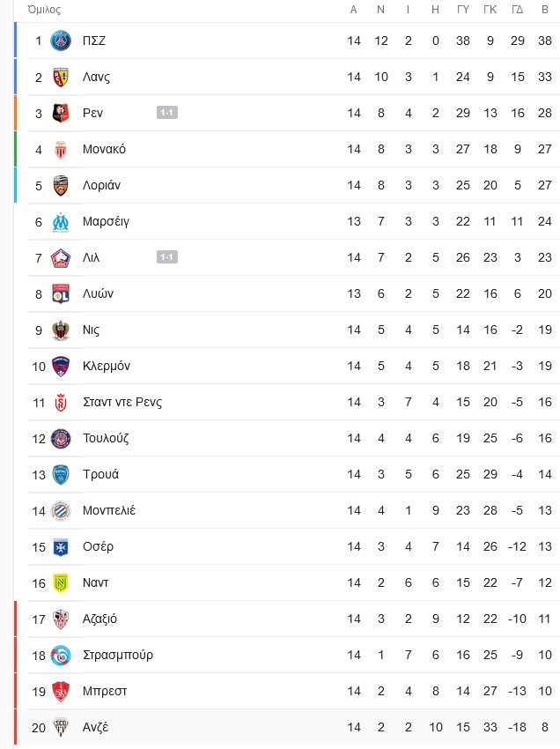Click the ΓΔ goal difference header
Image resolution: width=560 pixels, height=749 pixels.
coord(518,10)
